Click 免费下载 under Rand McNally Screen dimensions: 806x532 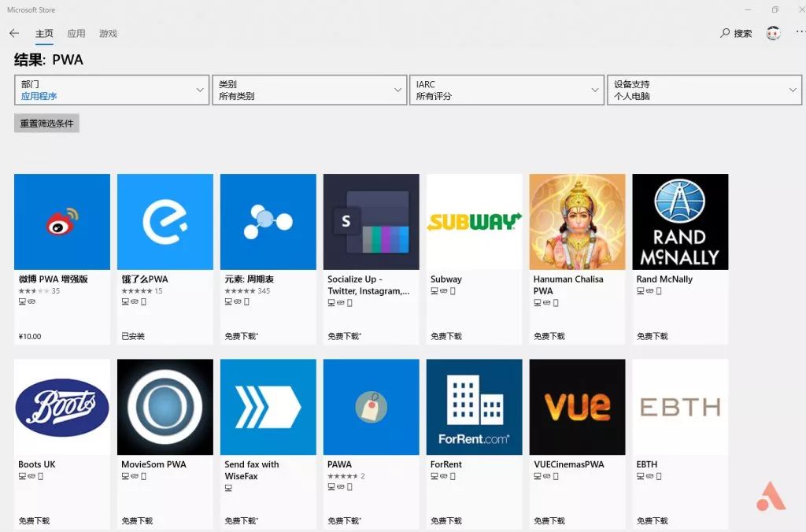653,336
